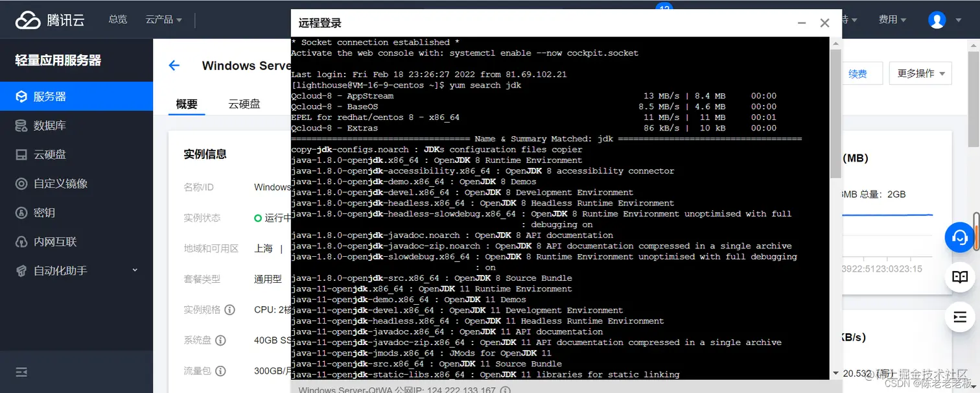Click the copy-jdk-configs.noarch terminal line
The image size is (980, 393).
click(437, 149)
